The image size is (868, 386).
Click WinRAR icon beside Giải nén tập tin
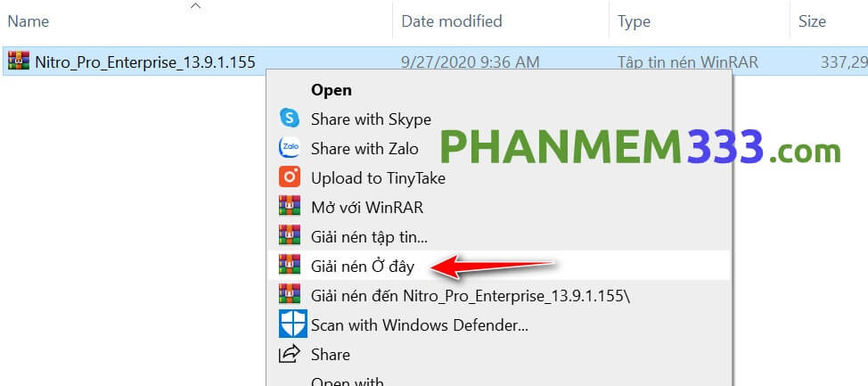(289, 236)
